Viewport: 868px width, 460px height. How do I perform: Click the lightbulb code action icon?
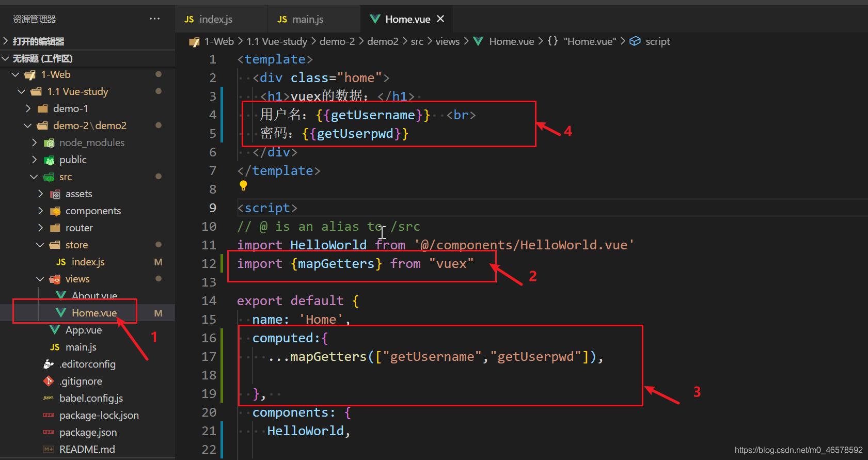(243, 185)
